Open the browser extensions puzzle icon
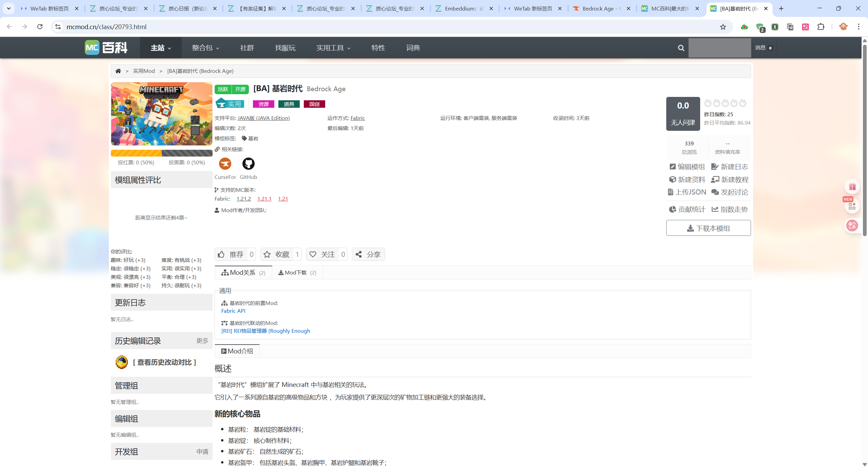Screen dimensions: 868x472 pos(821,27)
